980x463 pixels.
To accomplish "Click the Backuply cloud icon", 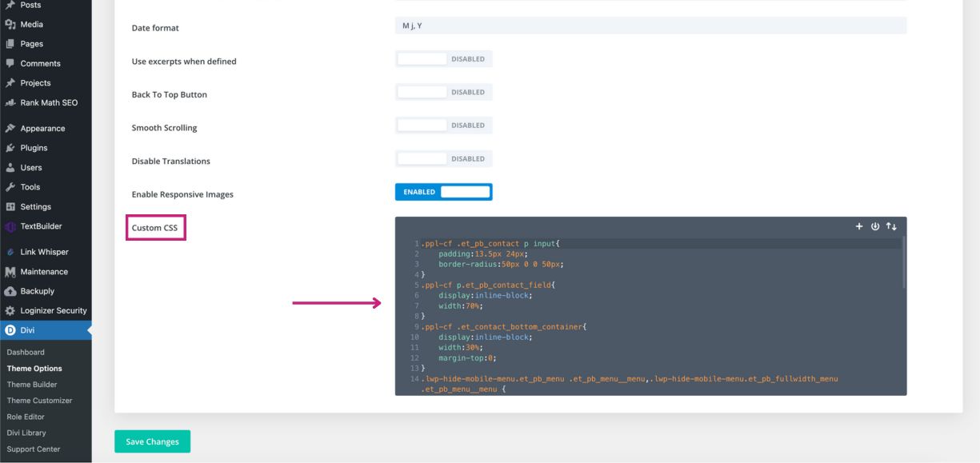I will (x=10, y=291).
